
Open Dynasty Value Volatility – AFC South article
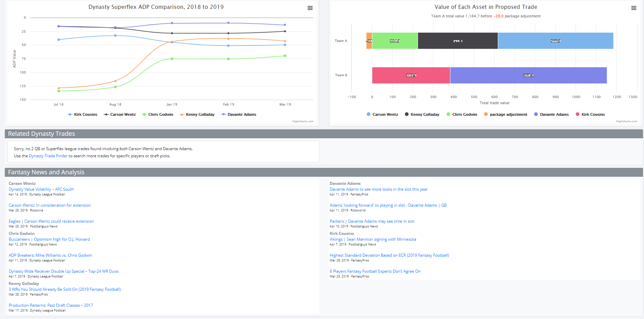(x=41, y=189)
